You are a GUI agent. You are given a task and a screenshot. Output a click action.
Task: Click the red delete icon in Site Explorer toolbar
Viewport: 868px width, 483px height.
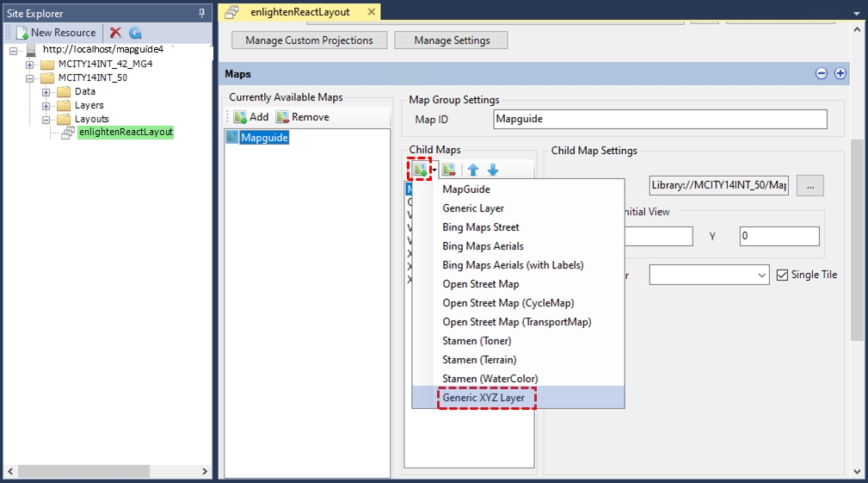point(115,33)
